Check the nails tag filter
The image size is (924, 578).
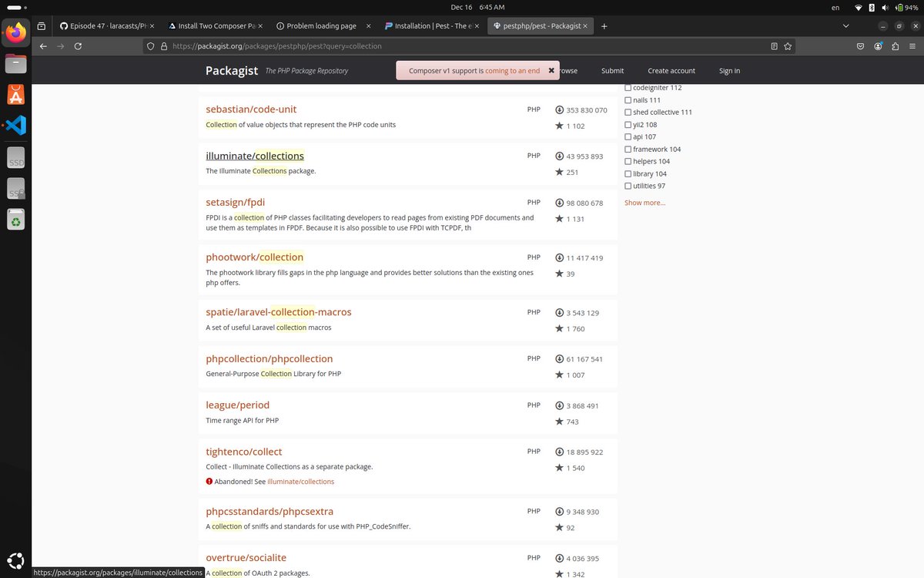click(x=628, y=100)
